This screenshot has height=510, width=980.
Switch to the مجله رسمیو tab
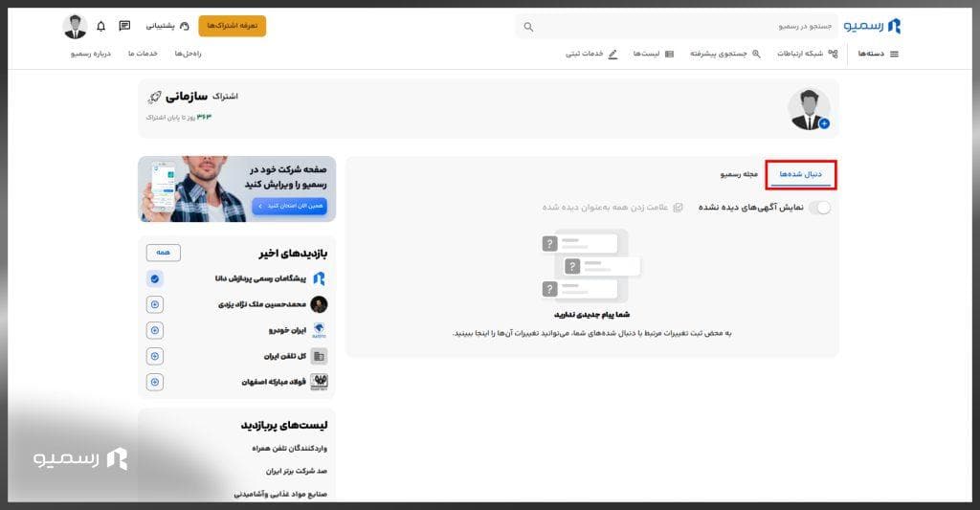click(x=739, y=174)
